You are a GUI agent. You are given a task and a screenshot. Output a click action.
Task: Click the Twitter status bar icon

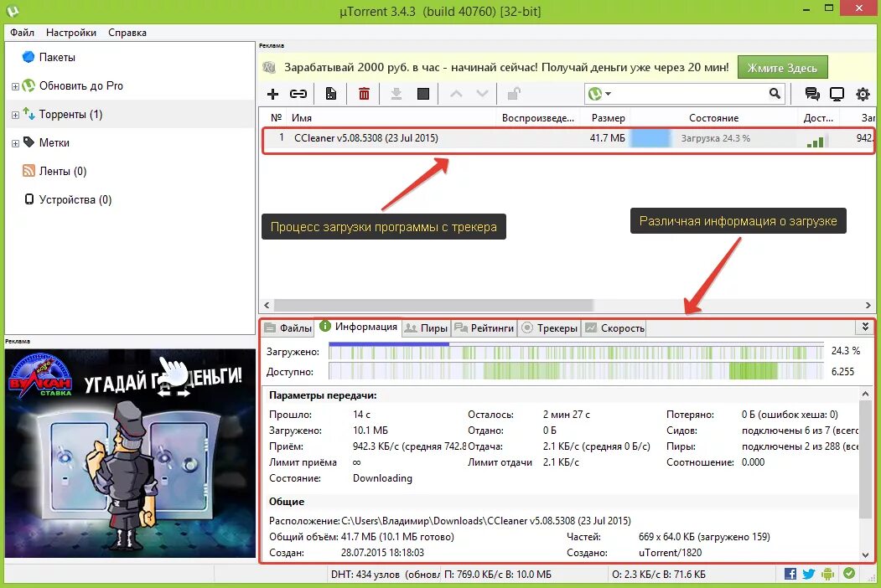[x=809, y=574]
